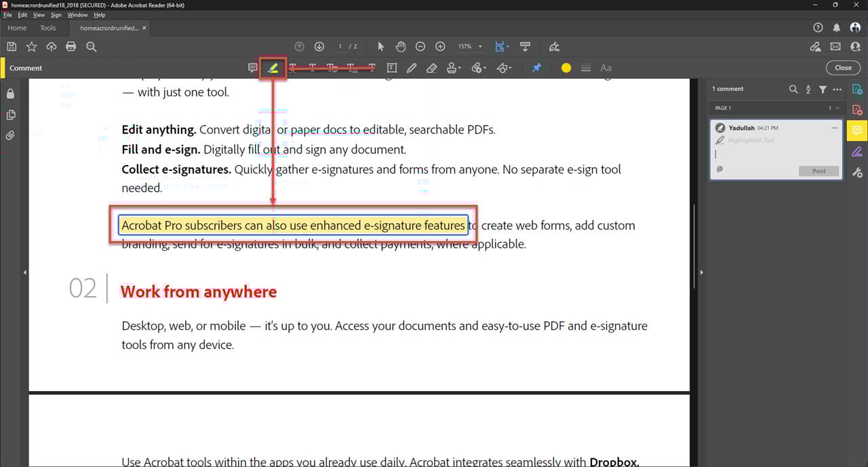Select the eraser tool
The image size is (868, 467).
[431, 68]
